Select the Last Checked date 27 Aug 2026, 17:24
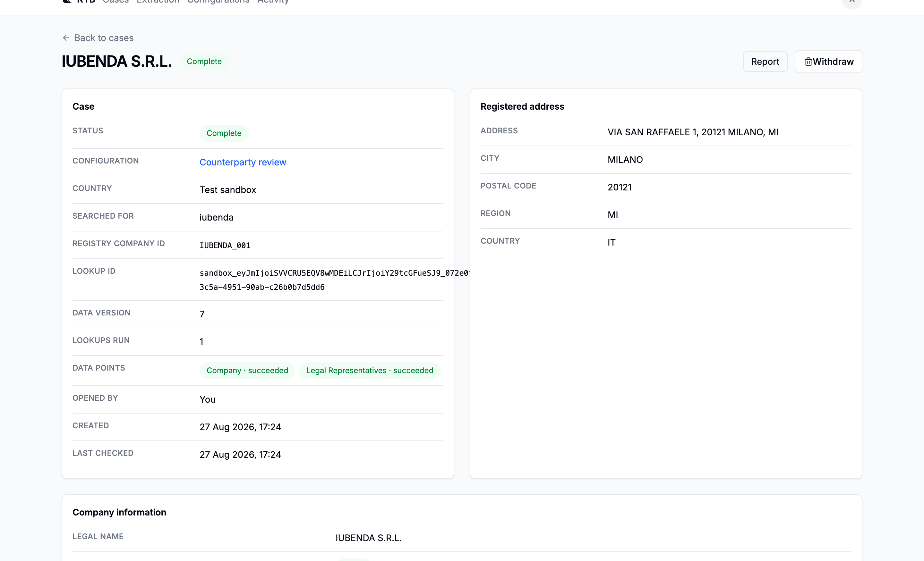924x561 pixels. click(240, 455)
